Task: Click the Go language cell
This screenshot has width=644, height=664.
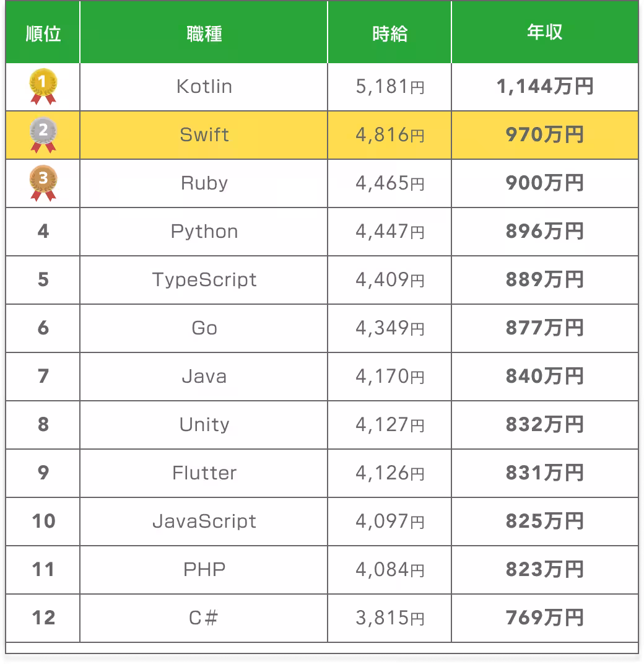Action: pos(204,328)
